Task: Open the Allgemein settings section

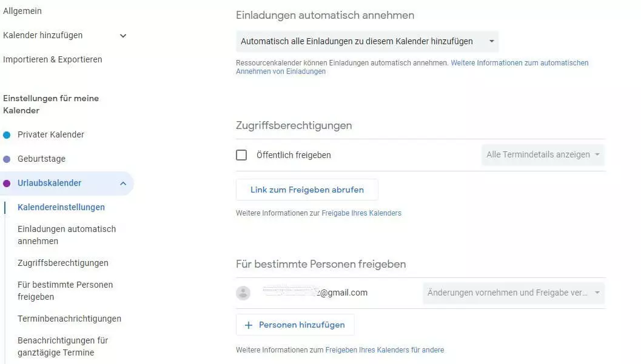Action: pyautogui.click(x=22, y=11)
